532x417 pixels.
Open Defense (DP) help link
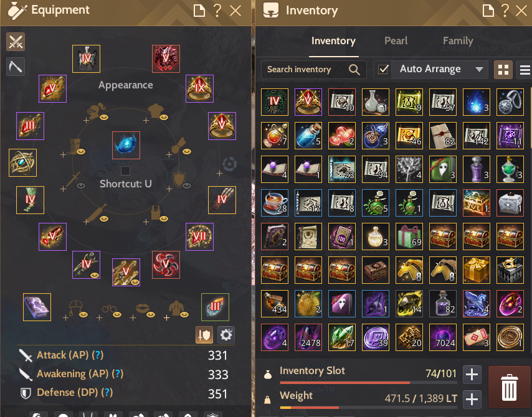pyautogui.click(x=107, y=392)
